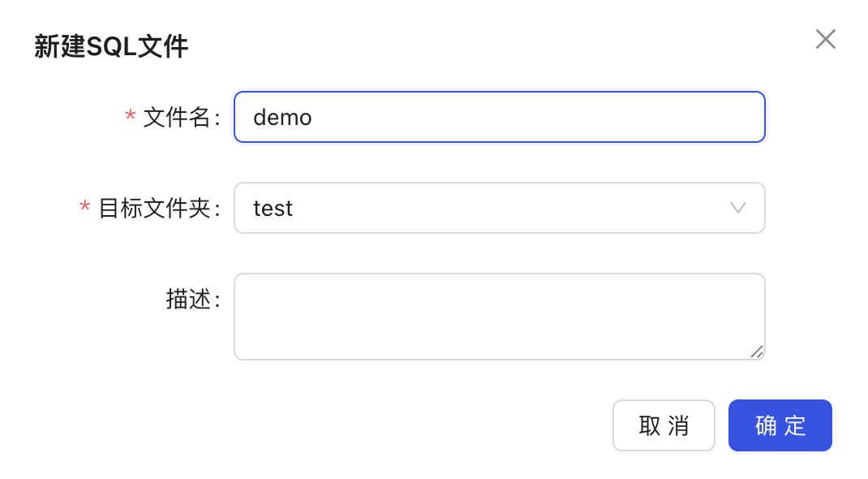Image resolution: width=868 pixels, height=479 pixels.
Task: Open the 目标文件夹 dropdown showing test
Action: (500, 208)
